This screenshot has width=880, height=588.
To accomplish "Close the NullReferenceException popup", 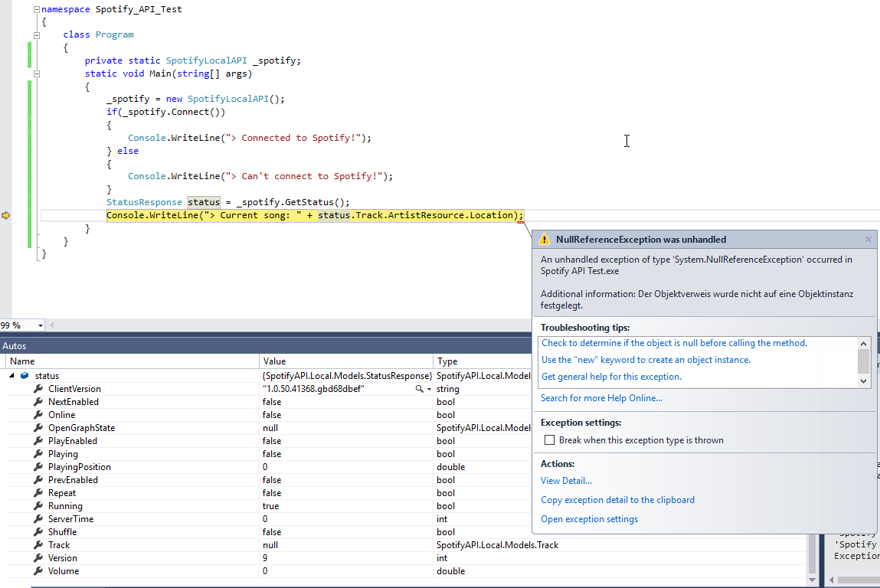I will tap(869, 239).
